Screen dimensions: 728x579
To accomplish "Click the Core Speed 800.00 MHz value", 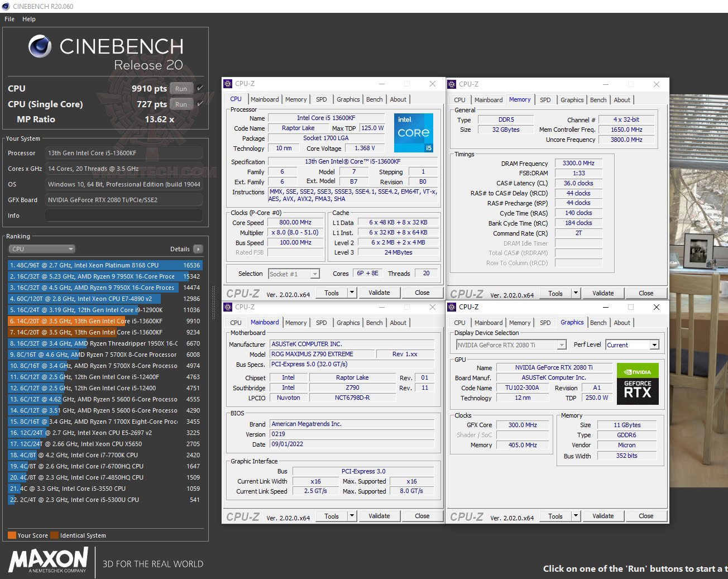I will tap(295, 222).
